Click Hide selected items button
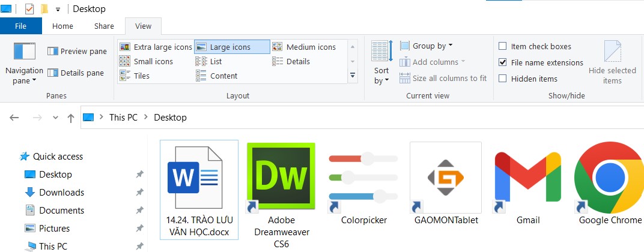 point(612,62)
